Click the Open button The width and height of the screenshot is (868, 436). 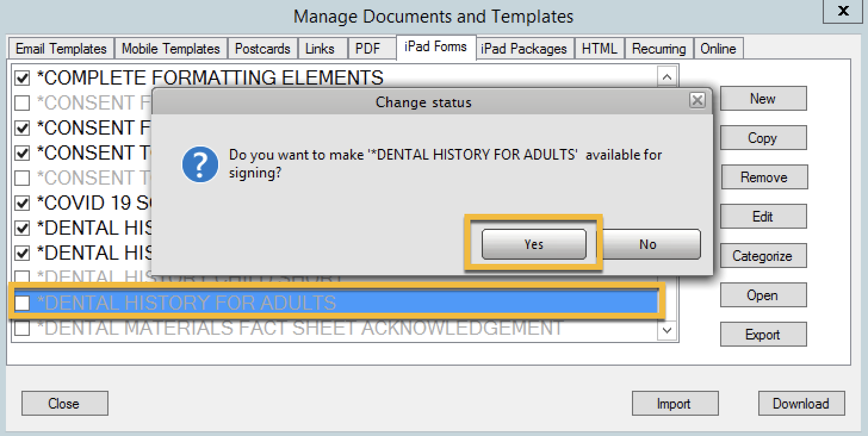763,295
